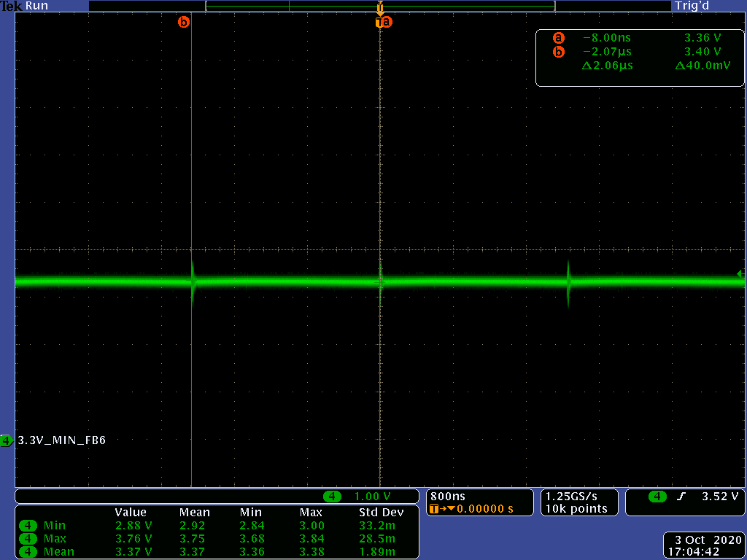Click the 3.37 V Mean value cell
The width and height of the screenshot is (747, 560).
click(x=134, y=552)
